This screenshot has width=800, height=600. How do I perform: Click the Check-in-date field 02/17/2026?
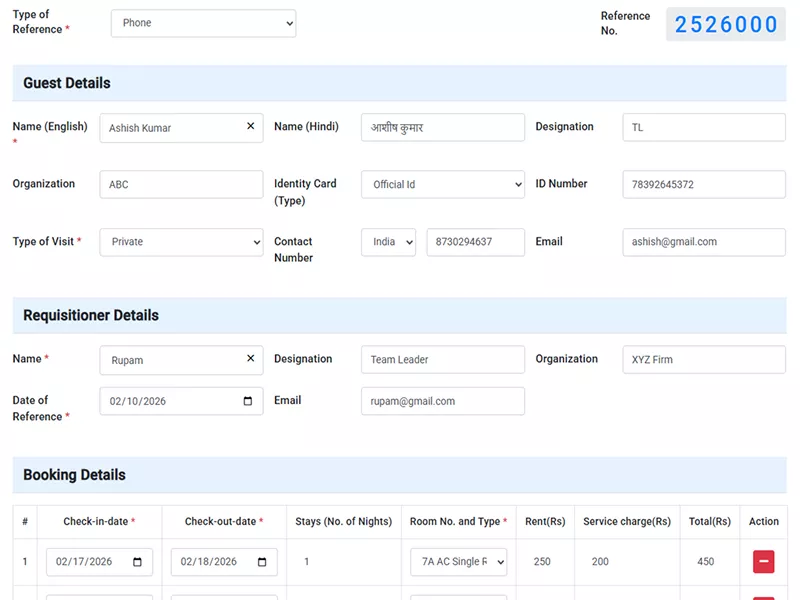[x=99, y=562]
